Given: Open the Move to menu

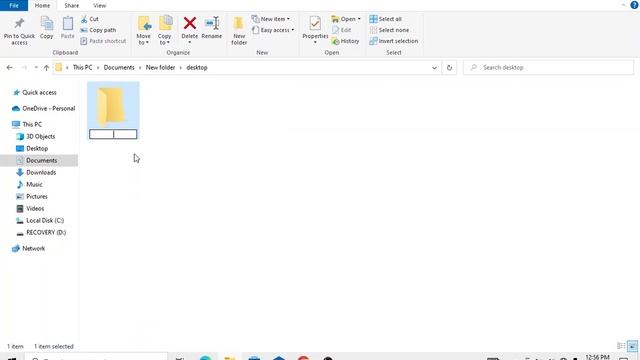Looking at the screenshot, I should (x=144, y=31).
